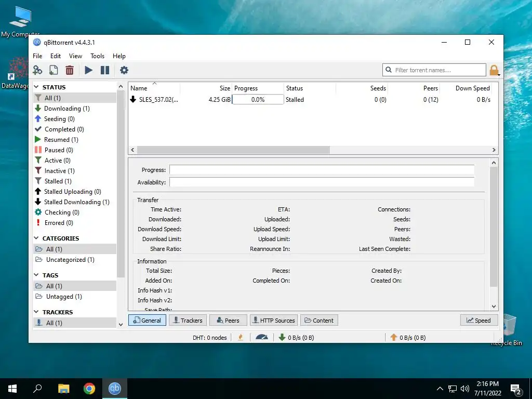This screenshot has width=532, height=399.
Task: Click the torrent list horizontal scrollbar
Action: point(233,150)
